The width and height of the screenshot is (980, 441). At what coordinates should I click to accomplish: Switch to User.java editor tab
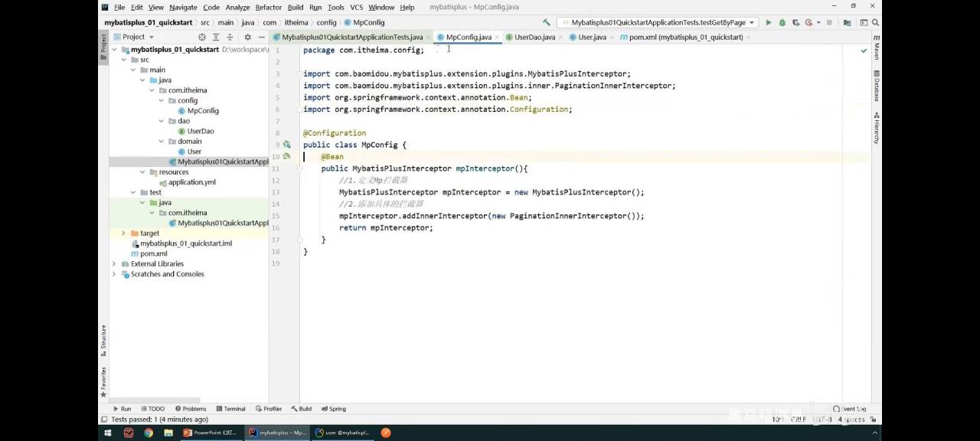592,37
